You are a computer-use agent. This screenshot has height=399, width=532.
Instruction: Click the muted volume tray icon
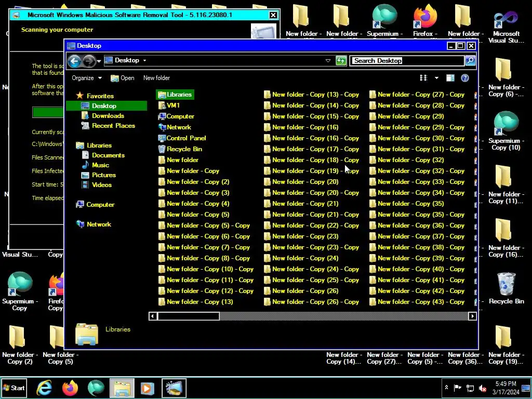point(483,388)
